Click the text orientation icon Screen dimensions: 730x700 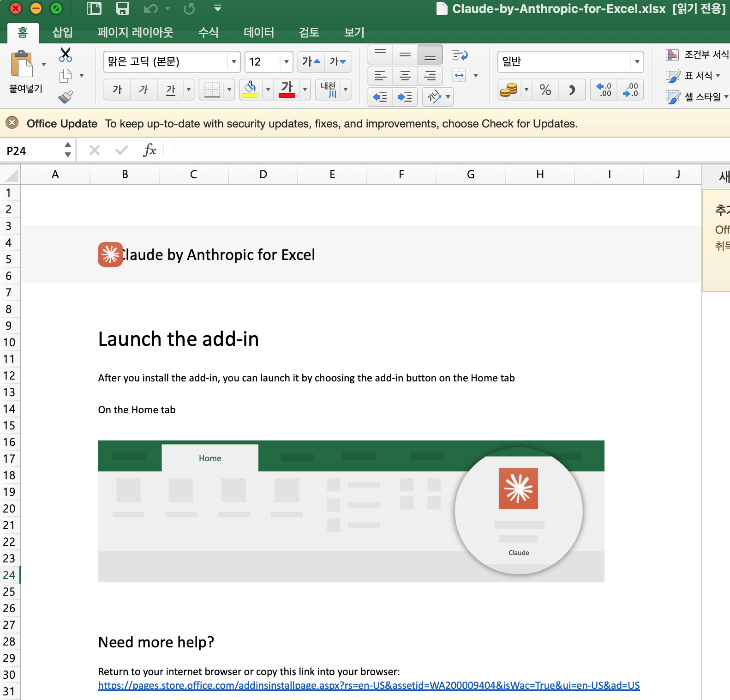tap(434, 97)
